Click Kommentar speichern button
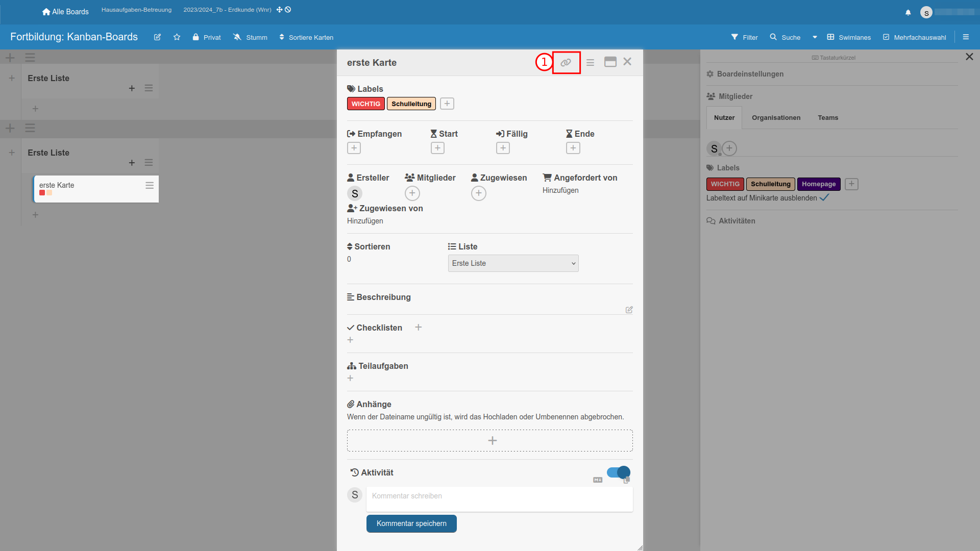This screenshot has height=551, width=980. coord(411,523)
